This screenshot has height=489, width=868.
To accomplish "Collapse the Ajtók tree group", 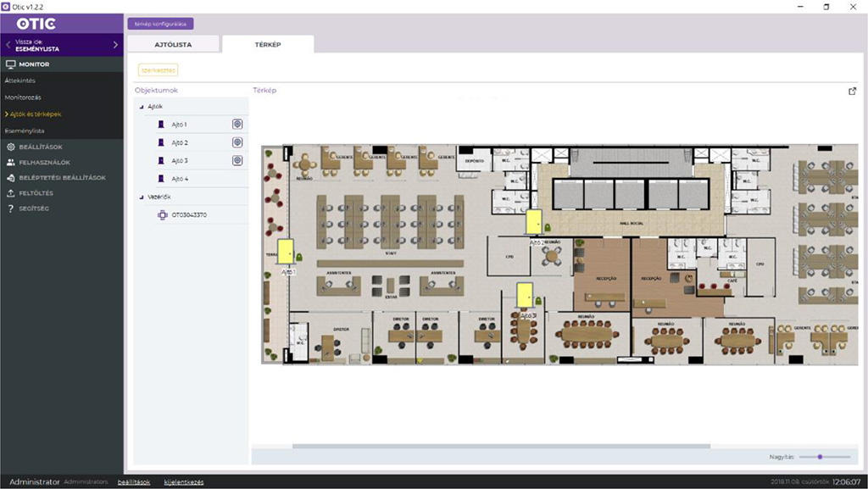I will point(142,107).
